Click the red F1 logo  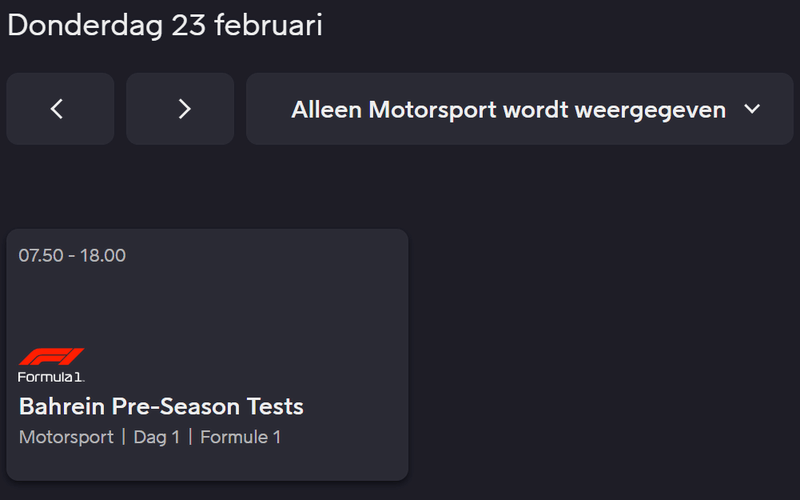51,357
